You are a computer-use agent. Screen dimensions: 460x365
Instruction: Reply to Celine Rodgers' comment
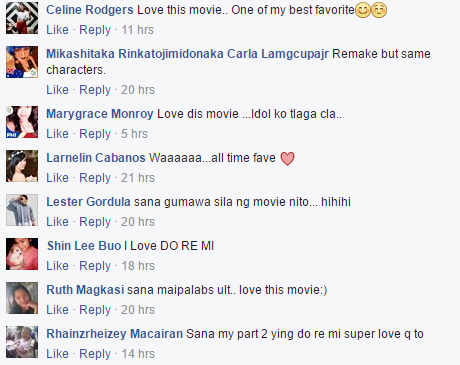(x=95, y=30)
